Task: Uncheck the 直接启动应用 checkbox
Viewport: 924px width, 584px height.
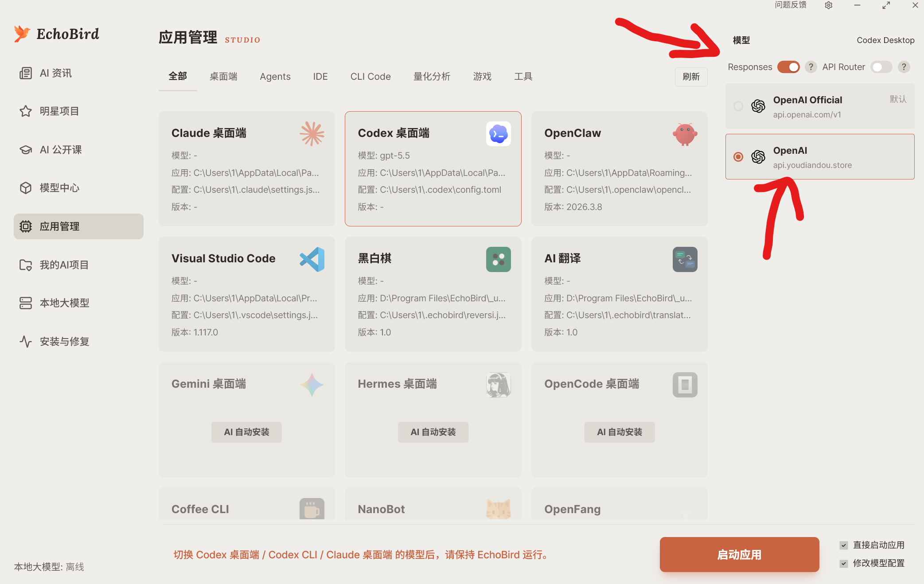Action: [844, 545]
